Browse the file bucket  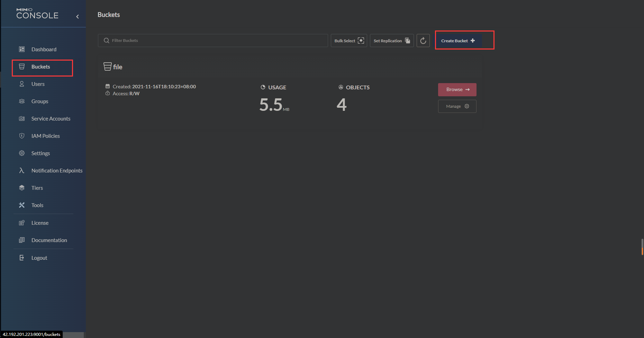point(457,90)
